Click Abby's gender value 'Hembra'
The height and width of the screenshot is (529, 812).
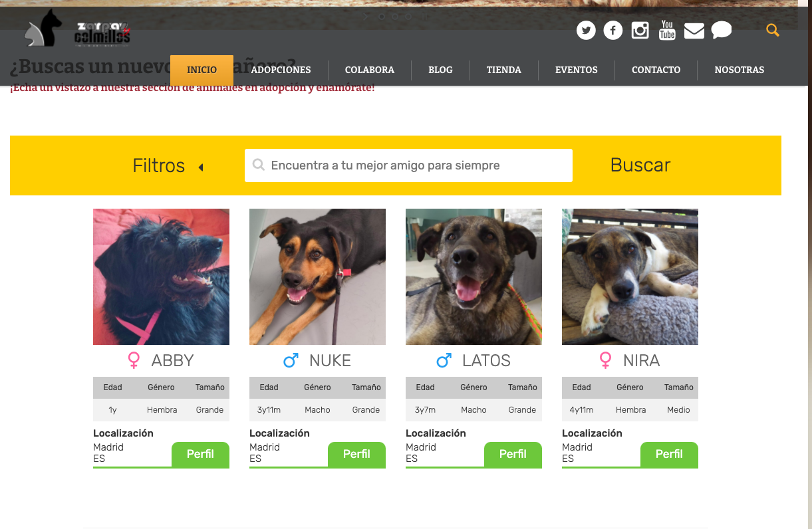tap(162, 410)
